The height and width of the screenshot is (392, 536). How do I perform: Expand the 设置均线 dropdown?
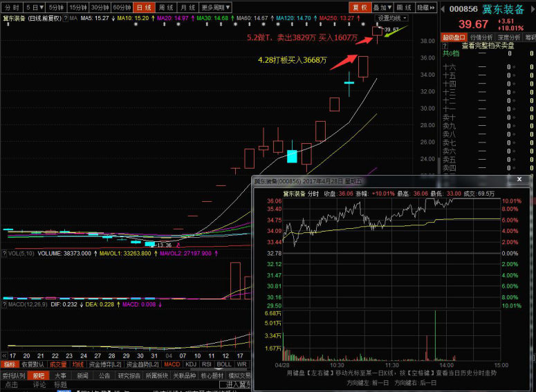[392, 17]
